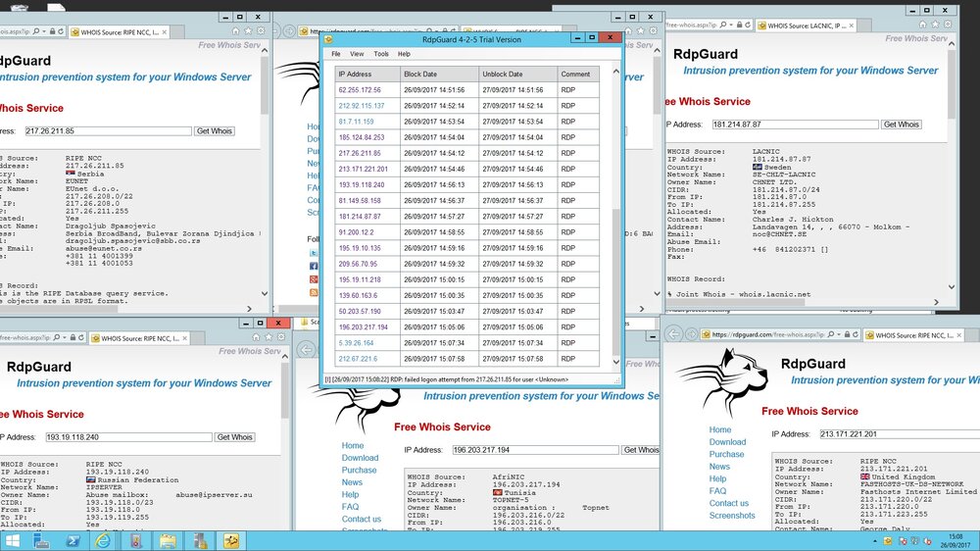Image resolution: width=980 pixels, height=551 pixels.
Task: Refresh the 213.171.221.201 whois page
Action: [x=856, y=334]
